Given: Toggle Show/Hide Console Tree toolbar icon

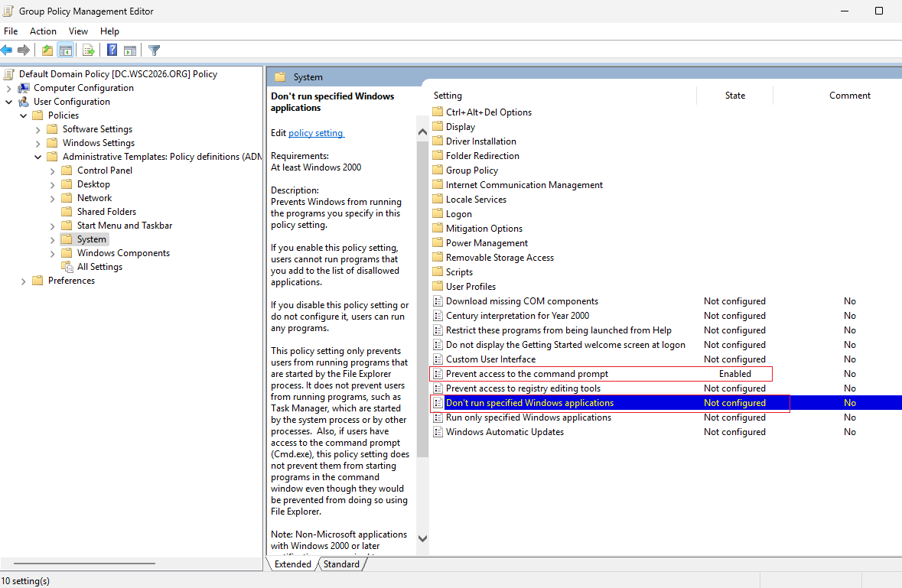Looking at the screenshot, I should click(x=66, y=50).
